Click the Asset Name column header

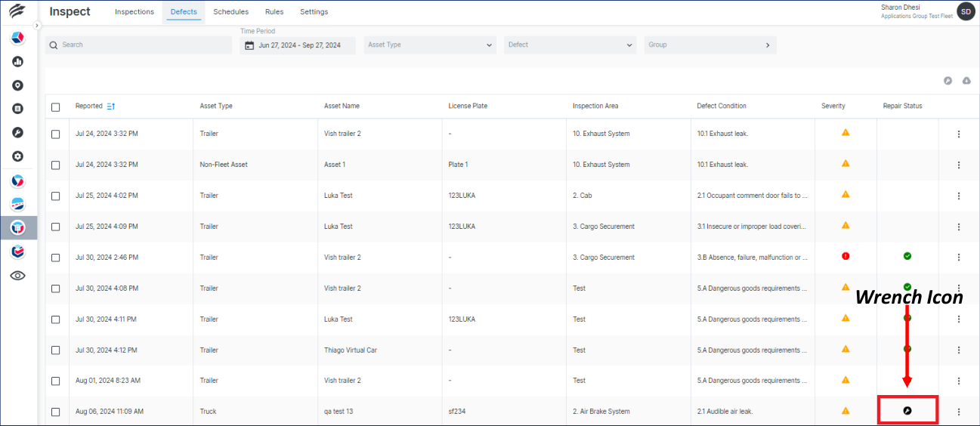tap(342, 106)
